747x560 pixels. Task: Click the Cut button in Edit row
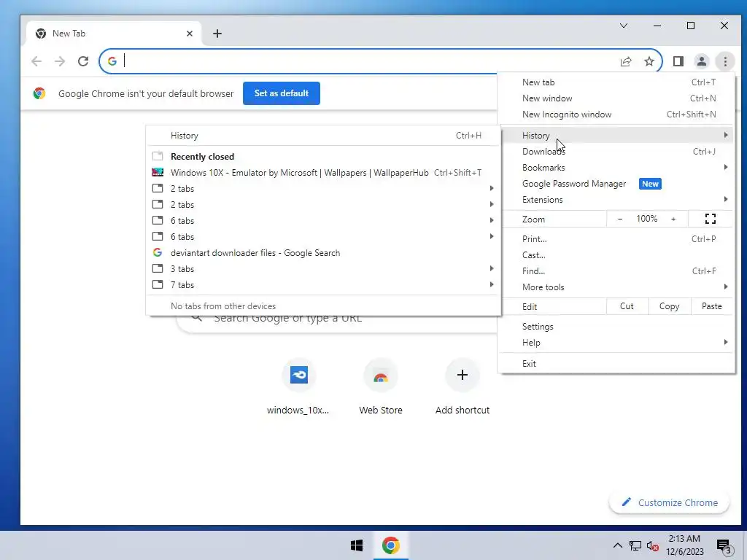click(627, 306)
